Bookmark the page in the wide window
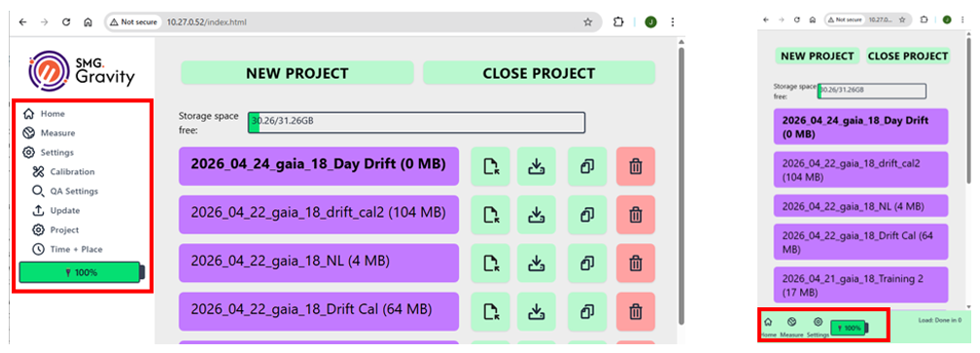Viewport: 980px width, 353px height. (x=587, y=21)
